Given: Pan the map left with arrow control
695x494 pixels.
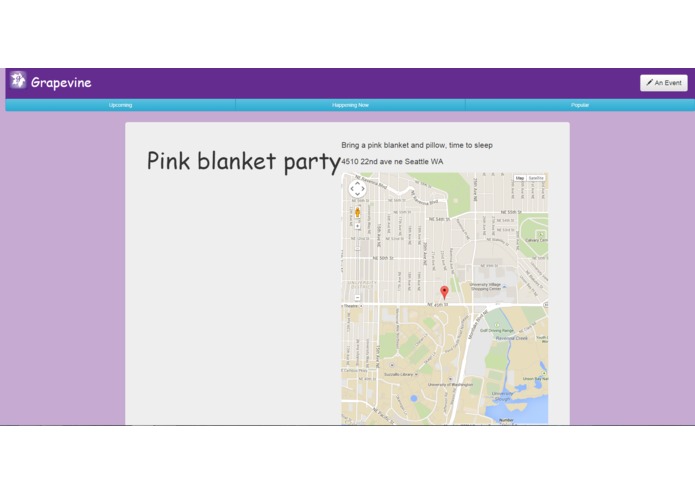Looking at the screenshot, I should click(x=352, y=189).
